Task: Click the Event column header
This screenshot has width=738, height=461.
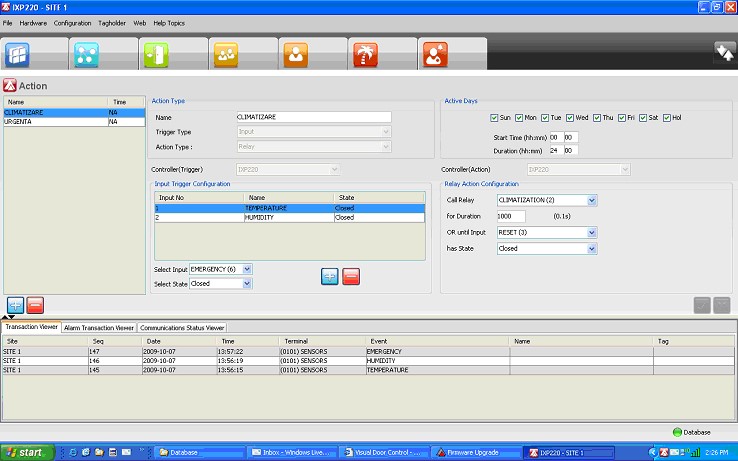Action: coord(437,341)
